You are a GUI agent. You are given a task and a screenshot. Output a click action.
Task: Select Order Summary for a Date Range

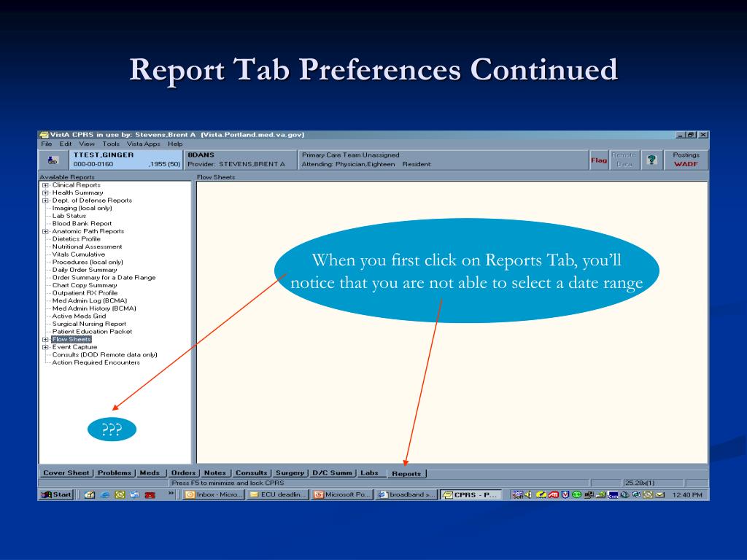pos(104,278)
